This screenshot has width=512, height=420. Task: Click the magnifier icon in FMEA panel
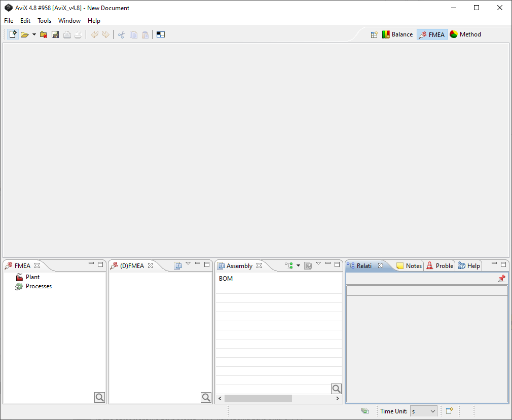pyautogui.click(x=100, y=398)
